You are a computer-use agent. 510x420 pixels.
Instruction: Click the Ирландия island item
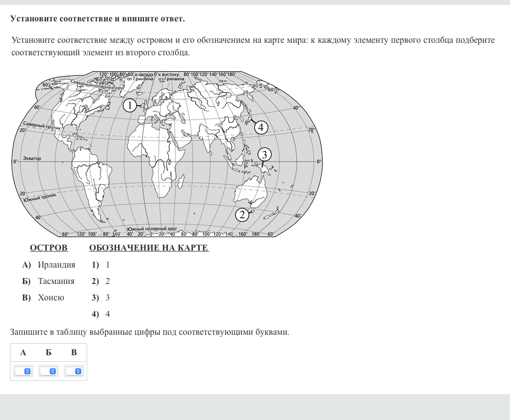pos(56,265)
